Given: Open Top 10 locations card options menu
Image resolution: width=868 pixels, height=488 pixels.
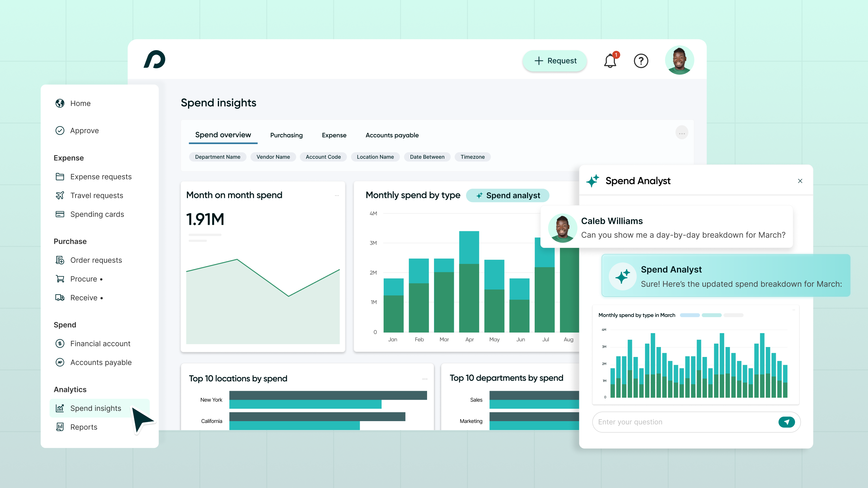Looking at the screenshot, I should tap(425, 379).
